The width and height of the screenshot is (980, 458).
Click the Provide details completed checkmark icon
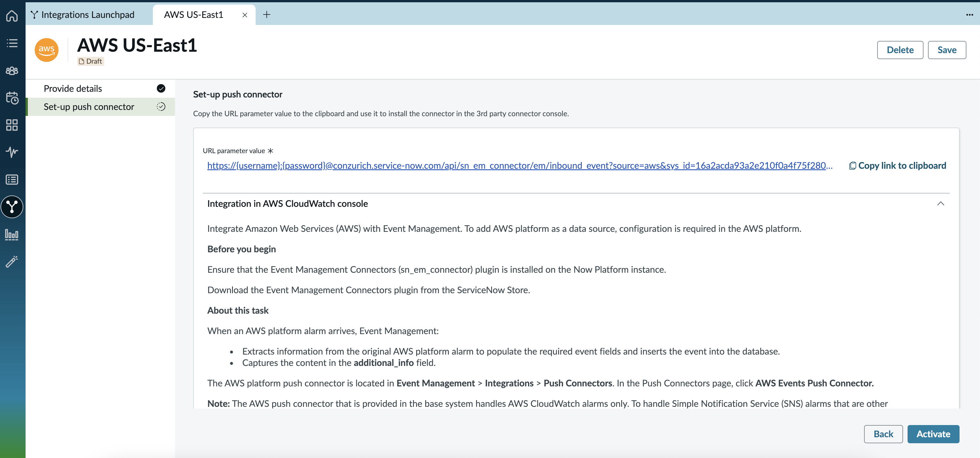[161, 88]
